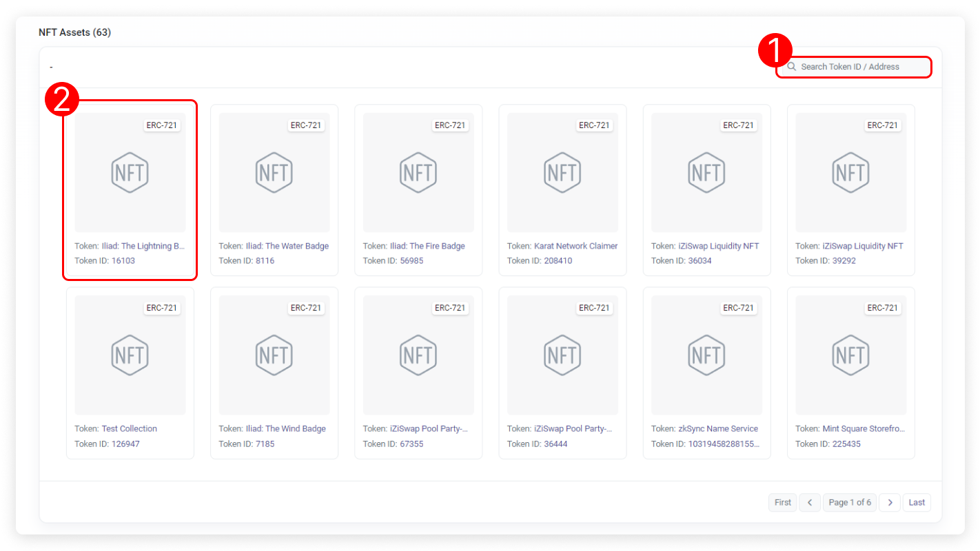The width and height of the screenshot is (980, 551).
Task: Click ERC-721 badge on Test Collection card
Action: [x=162, y=308]
